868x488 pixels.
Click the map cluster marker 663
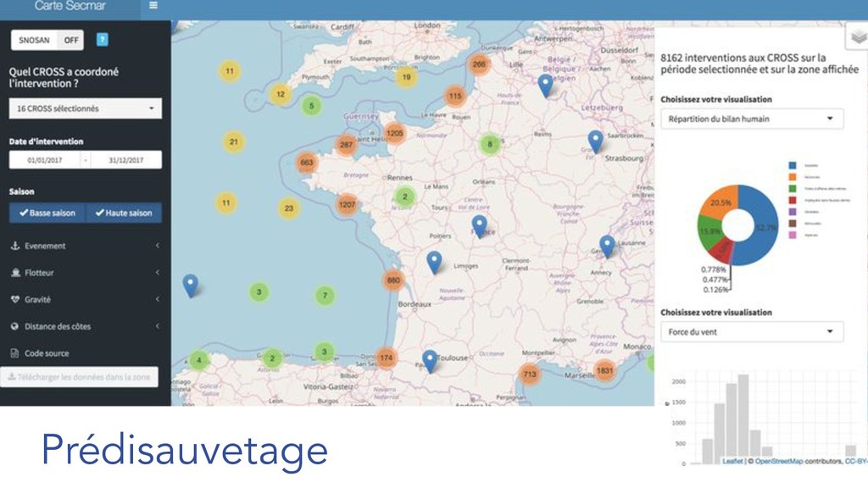coord(307,163)
